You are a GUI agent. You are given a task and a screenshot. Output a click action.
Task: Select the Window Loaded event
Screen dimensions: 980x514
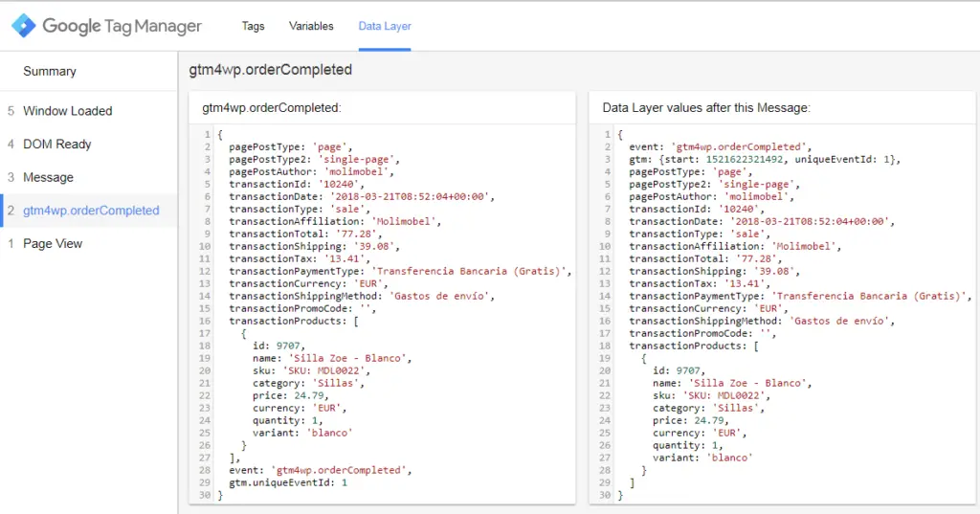click(67, 111)
